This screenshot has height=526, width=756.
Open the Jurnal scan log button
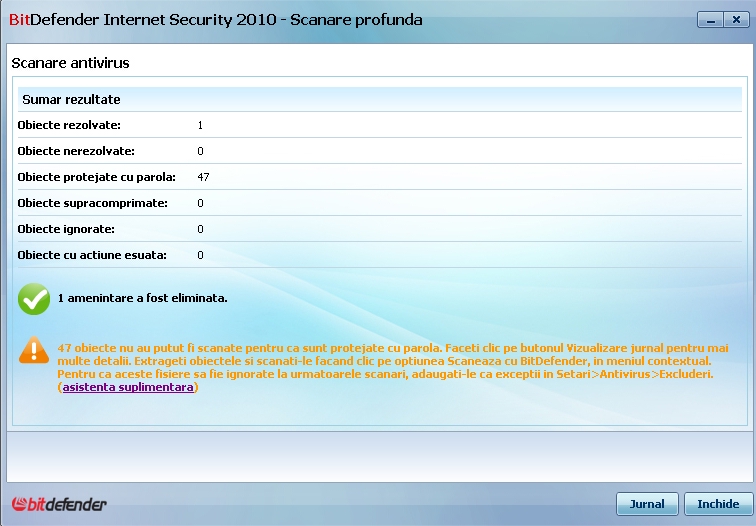coord(647,504)
